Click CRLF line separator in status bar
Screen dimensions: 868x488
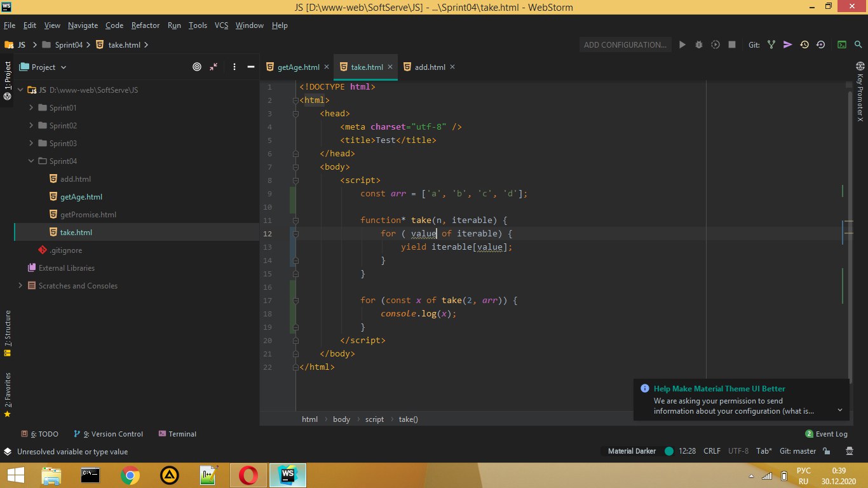[712, 451]
